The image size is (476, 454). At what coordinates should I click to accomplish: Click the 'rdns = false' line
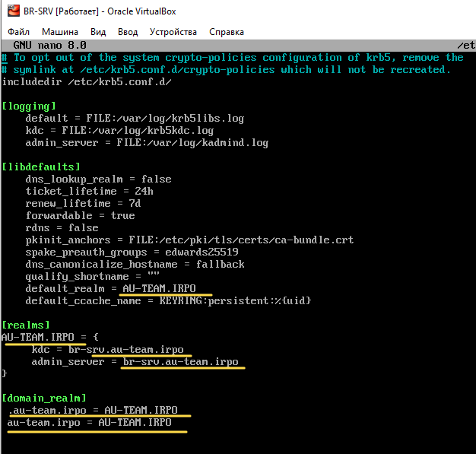point(62,227)
